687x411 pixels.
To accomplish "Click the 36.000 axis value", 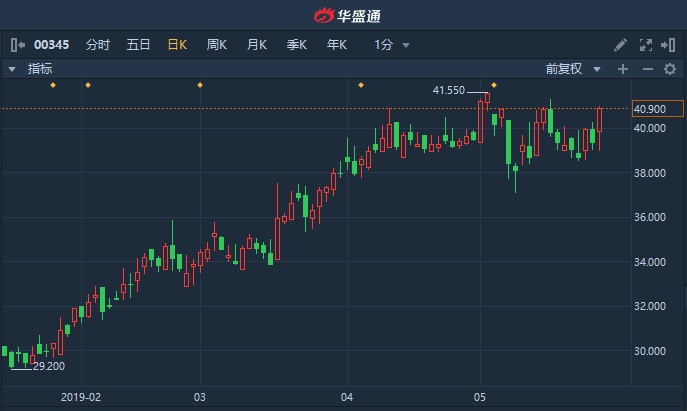I will [x=650, y=217].
